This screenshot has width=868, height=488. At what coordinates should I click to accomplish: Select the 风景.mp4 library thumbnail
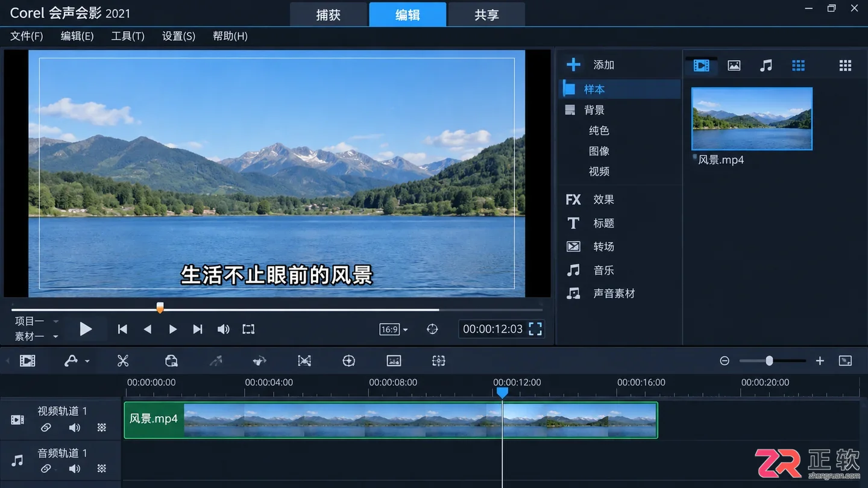tap(752, 119)
